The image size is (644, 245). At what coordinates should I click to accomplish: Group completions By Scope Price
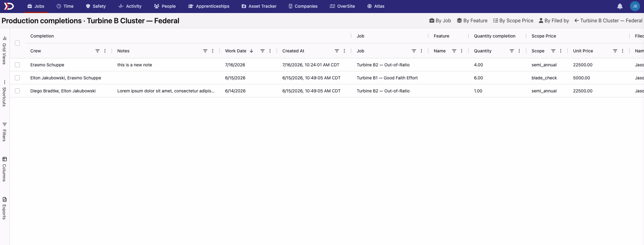[513, 20]
